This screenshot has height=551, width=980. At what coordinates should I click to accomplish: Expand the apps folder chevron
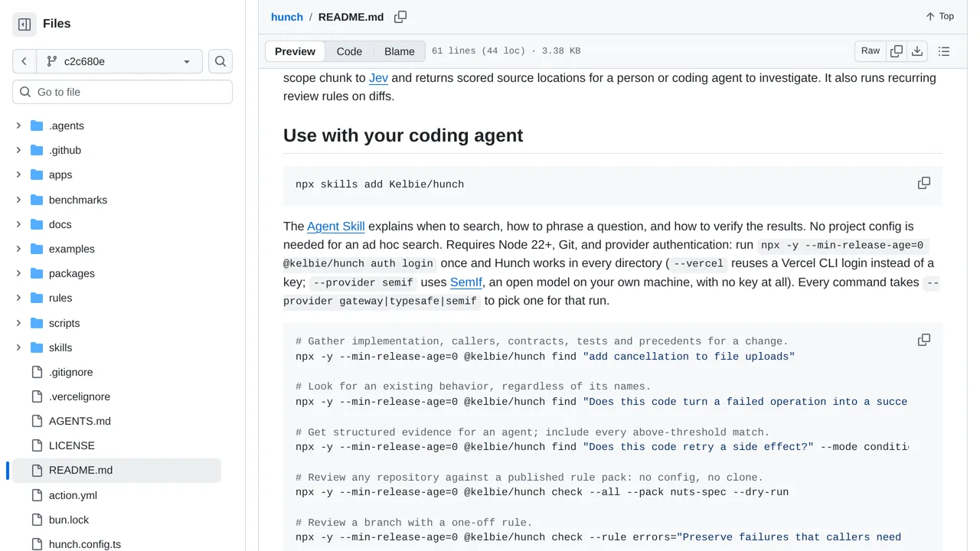click(18, 174)
